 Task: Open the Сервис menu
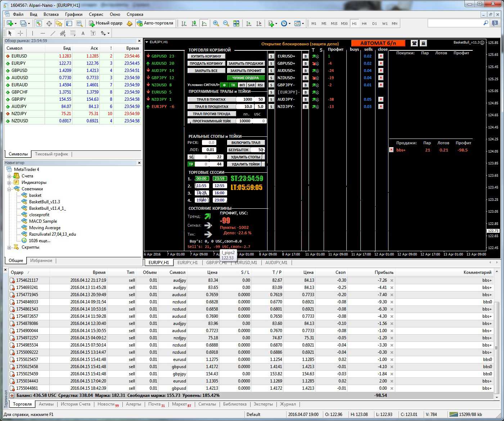click(x=96, y=14)
